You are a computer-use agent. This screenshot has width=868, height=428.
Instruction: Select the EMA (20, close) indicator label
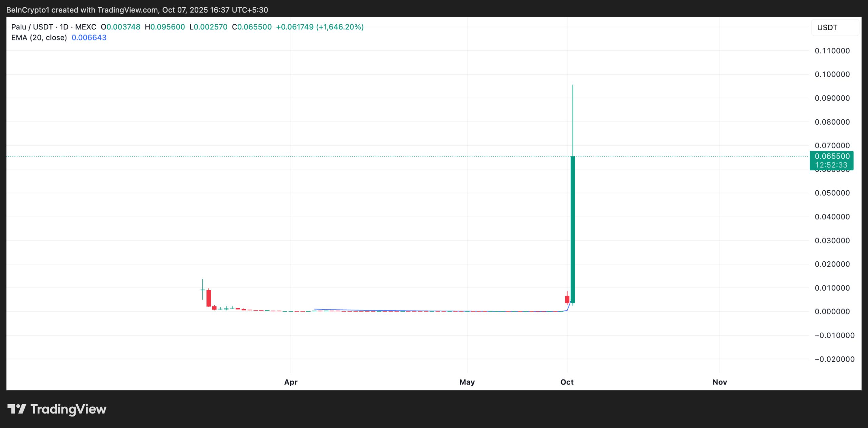pos(39,38)
